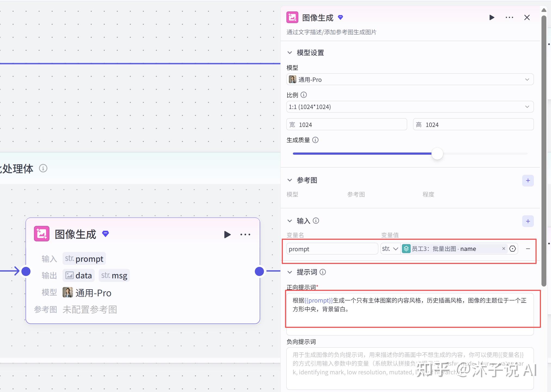Click the 生成质量 slider handle
The width and height of the screenshot is (551, 392).
(x=437, y=154)
